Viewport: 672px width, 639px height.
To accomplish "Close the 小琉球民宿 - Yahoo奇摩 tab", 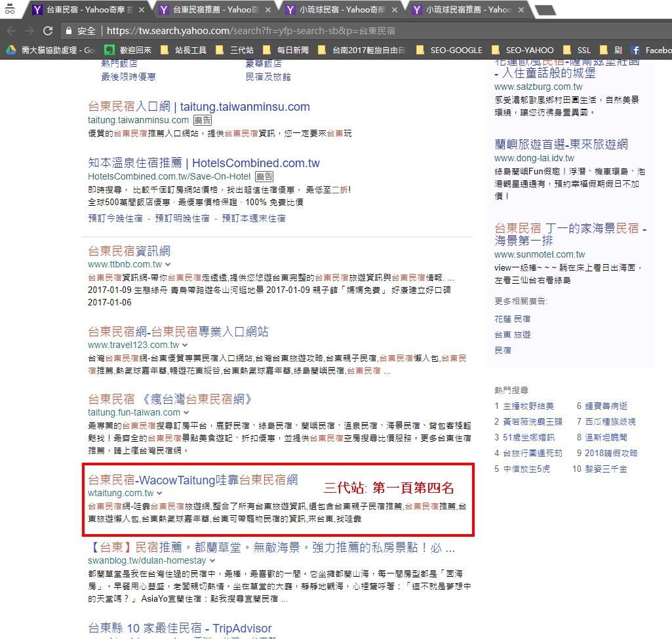I will point(394,10).
